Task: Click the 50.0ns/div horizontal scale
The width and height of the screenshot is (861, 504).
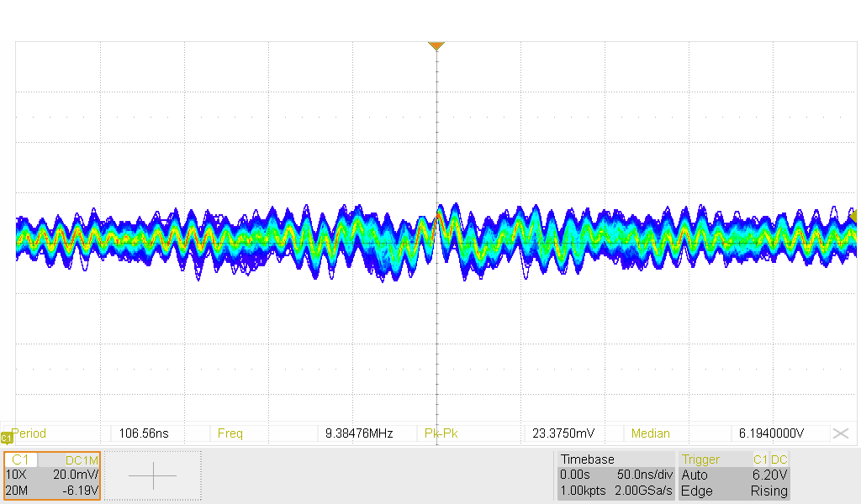Action: pyautogui.click(x=644, y=475)
